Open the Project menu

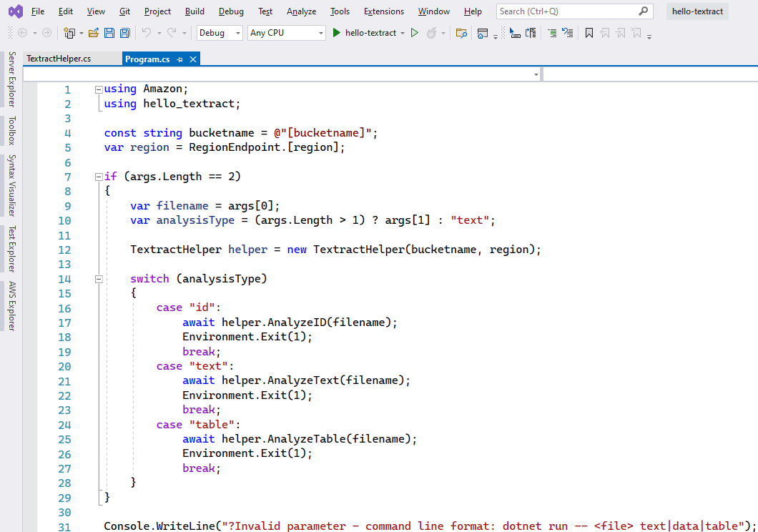(157, 11)
